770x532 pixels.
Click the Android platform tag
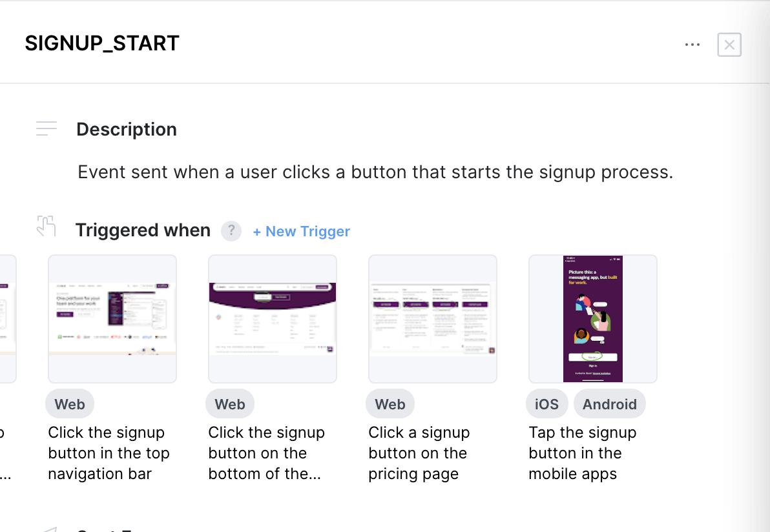coord(610,404)
